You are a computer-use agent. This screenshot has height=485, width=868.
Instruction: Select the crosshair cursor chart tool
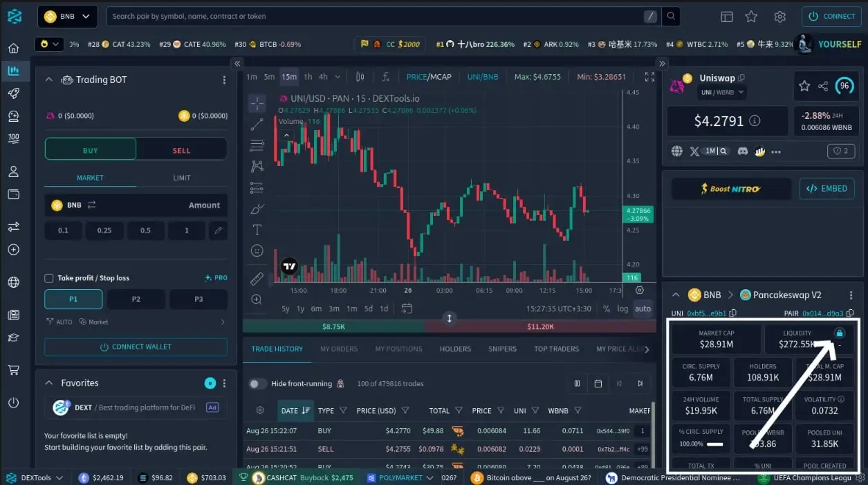point(257,104)
